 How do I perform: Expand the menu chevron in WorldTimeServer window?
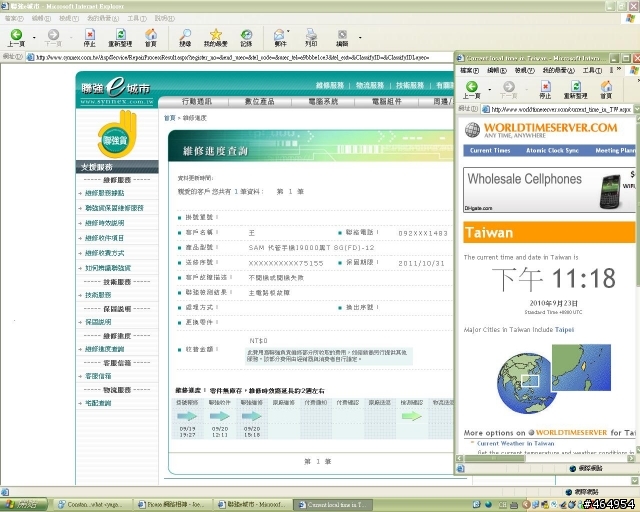pyautogui.click(x=619, y=70)
